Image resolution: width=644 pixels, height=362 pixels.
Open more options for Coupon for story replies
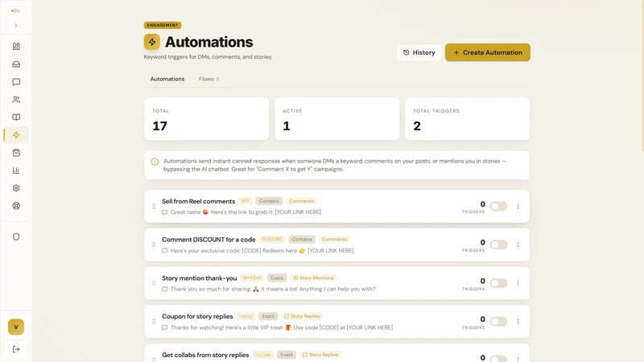tap(518, 321)
